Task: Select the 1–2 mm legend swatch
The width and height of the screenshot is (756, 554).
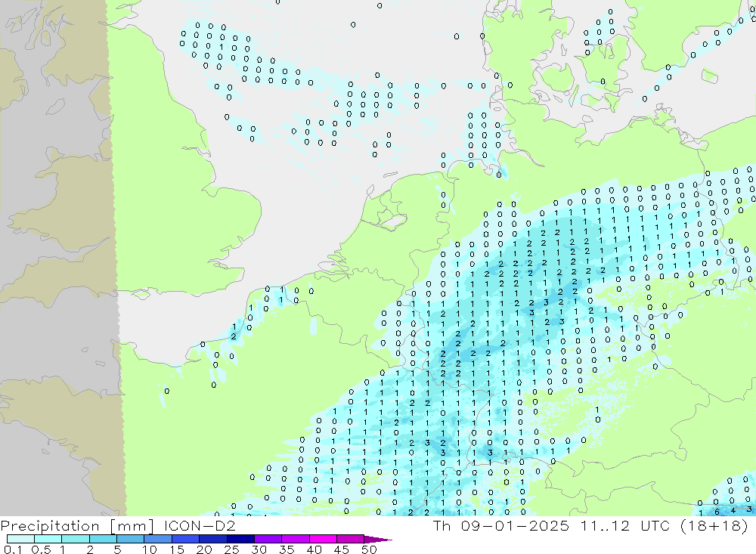Action: [76, 539]
